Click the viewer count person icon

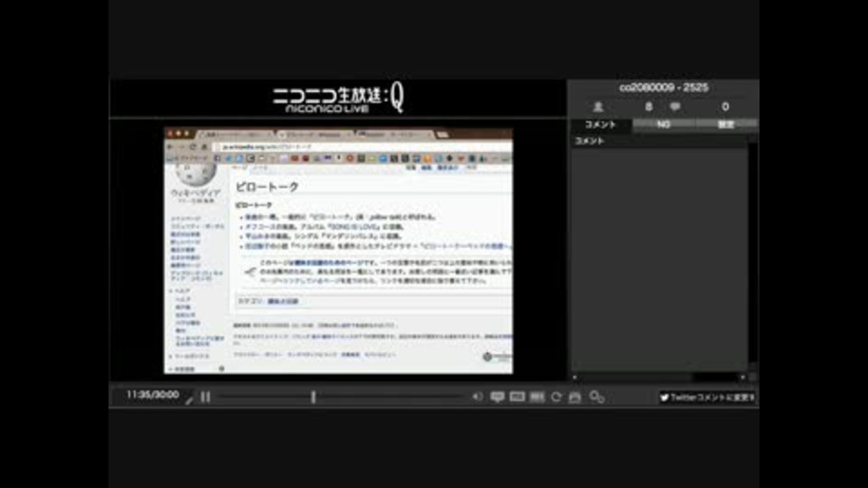pyautogui.click(x=598, y=107)
